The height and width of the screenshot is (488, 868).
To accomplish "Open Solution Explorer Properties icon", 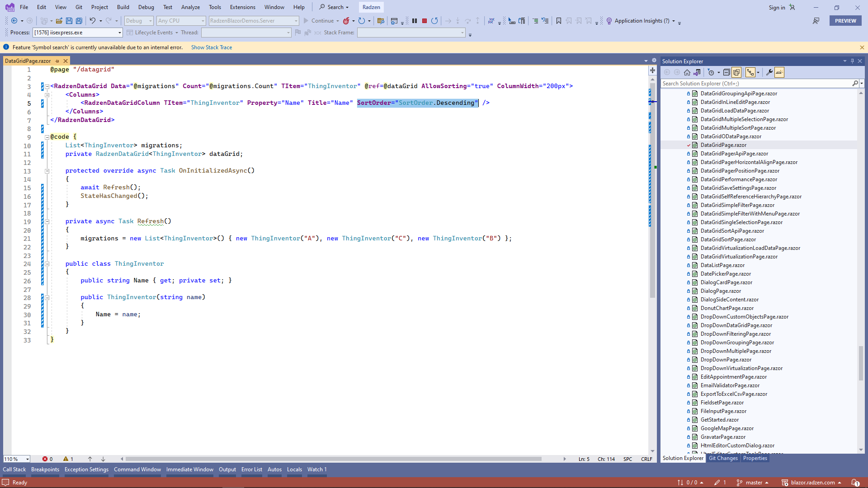I will click(x=769, y=72).
